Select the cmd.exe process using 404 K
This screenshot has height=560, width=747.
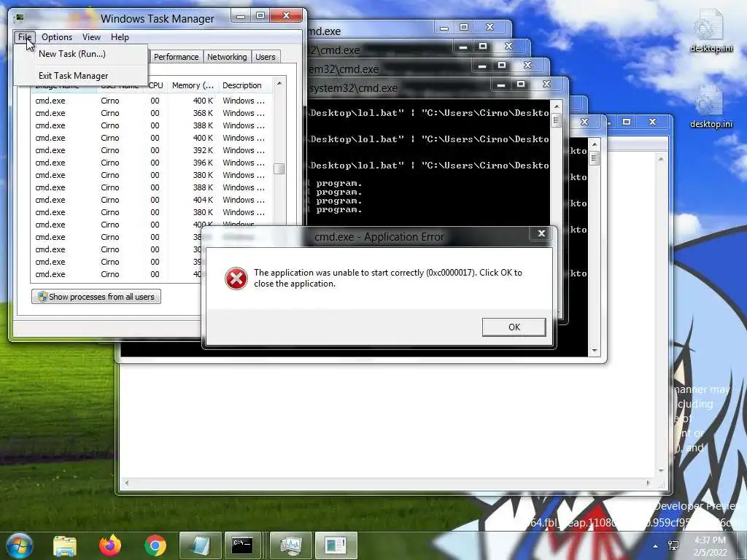tap(152, 200)
